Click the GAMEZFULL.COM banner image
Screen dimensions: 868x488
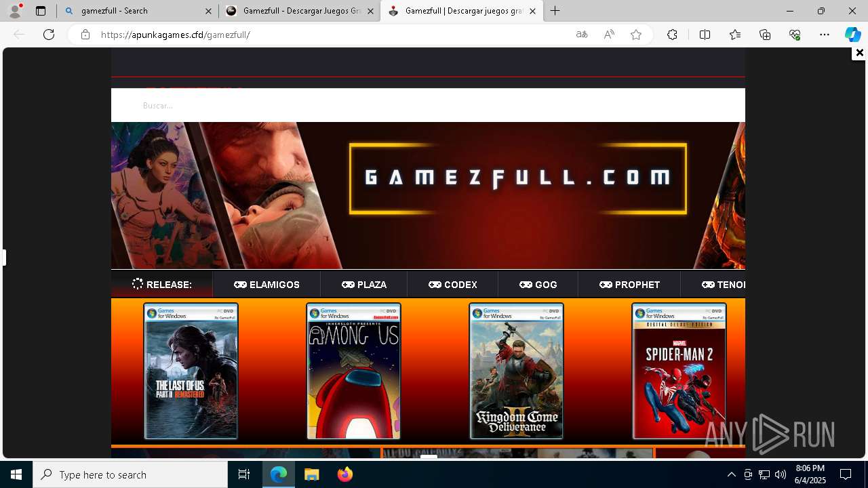tap(428, 195)
